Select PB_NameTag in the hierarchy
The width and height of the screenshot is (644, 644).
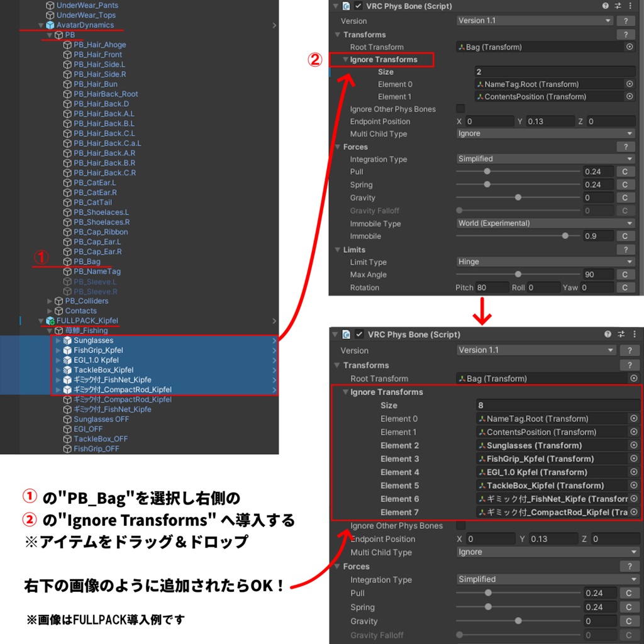[x=97, y=272]
